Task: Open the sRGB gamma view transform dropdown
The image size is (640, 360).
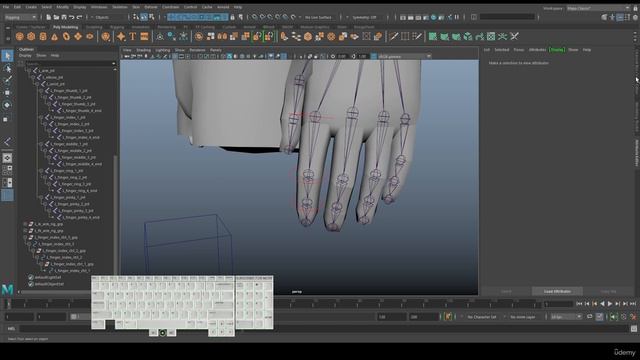Action: tap(404, 56)
